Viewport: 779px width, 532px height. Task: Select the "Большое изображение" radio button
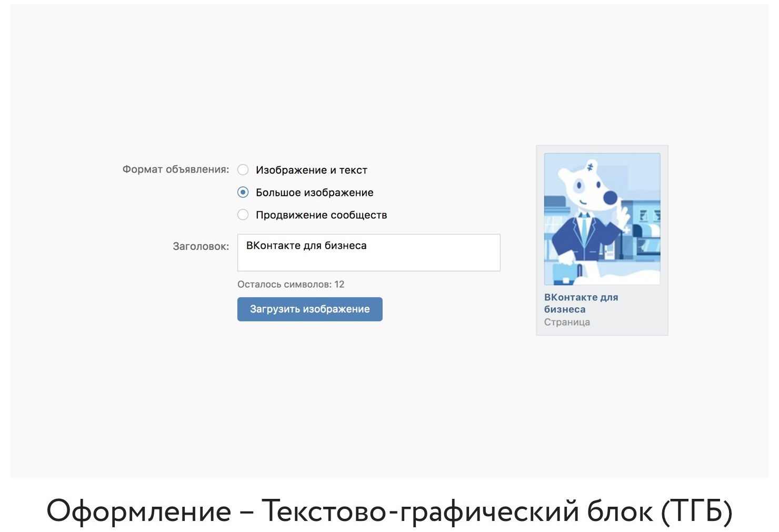pos(243,193)
